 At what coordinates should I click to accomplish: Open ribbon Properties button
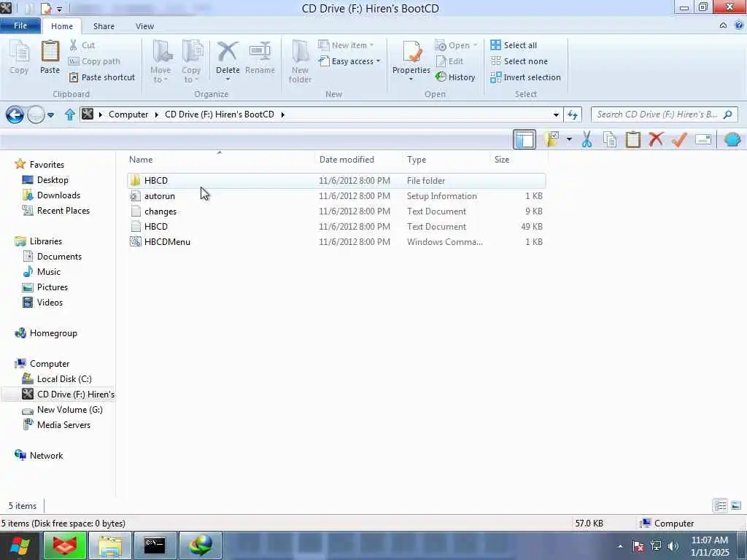coord(411,57)
